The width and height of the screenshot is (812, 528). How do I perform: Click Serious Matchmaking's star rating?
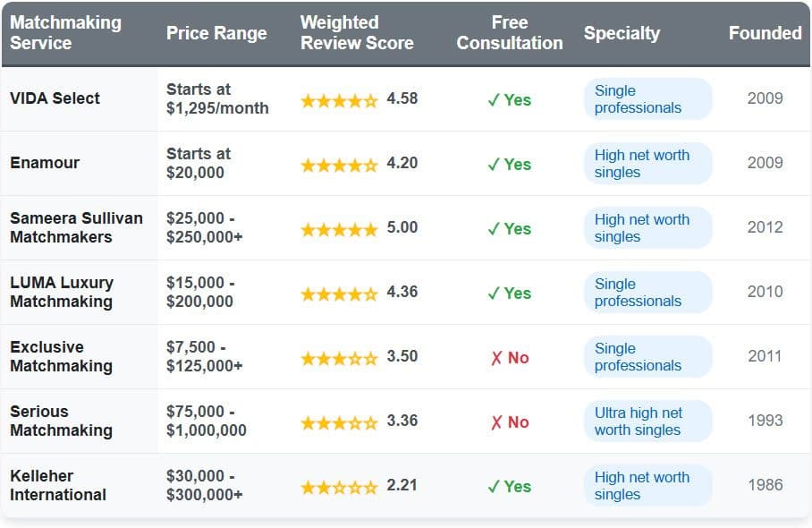339,422
